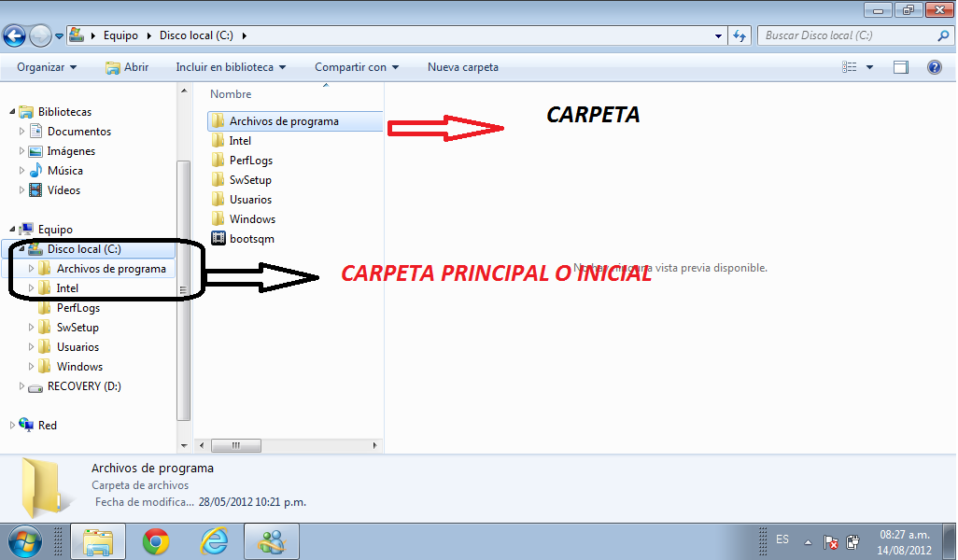Open the bootsqm file in the list
The image size is (958, 560).
click(251, 239)
